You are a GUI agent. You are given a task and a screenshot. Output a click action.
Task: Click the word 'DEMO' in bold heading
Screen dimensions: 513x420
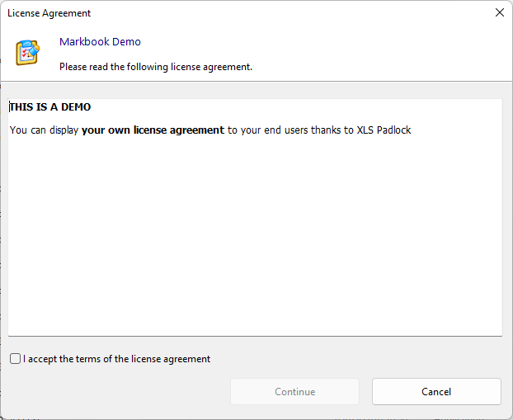click(x=76, y=107)
